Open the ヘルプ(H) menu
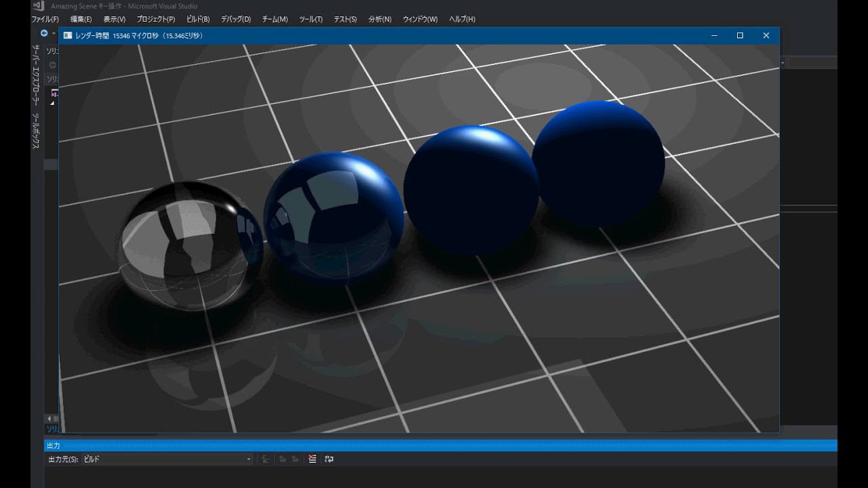Image resolution: width=868 pixels, height=488 pixels. pos(462,19)
